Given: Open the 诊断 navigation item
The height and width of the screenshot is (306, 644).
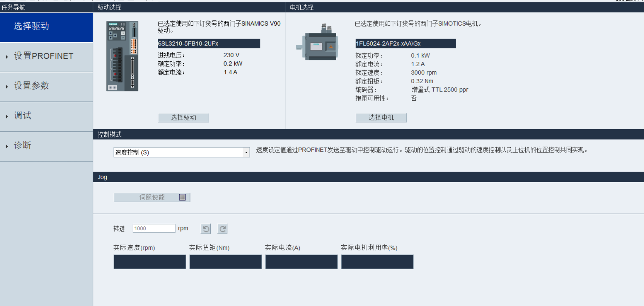Looking at the screenshot, I should pyautogui.click(x=46, y=146).
